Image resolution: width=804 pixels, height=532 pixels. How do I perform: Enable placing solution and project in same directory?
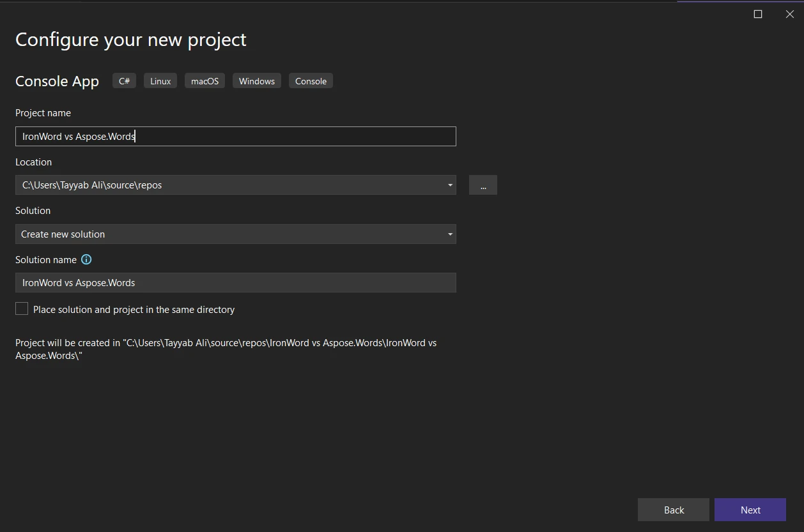tap(22, 309)
